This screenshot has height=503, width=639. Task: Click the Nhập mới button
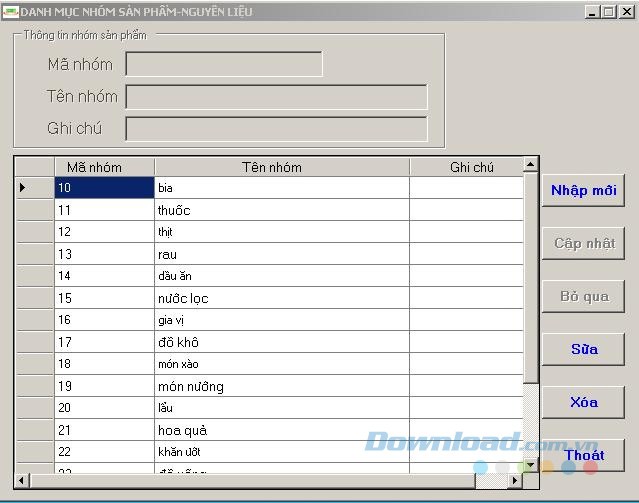point(583,190)
